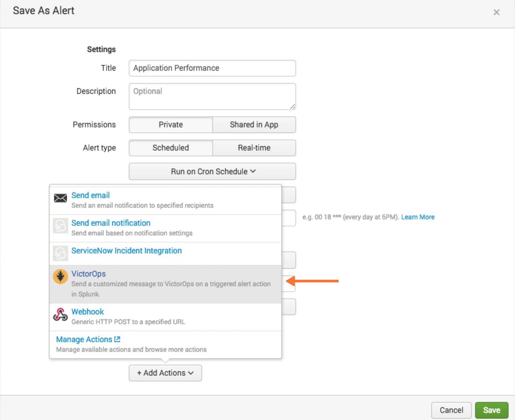
Task: Click the Cancel button
Action: pos(451,410)
